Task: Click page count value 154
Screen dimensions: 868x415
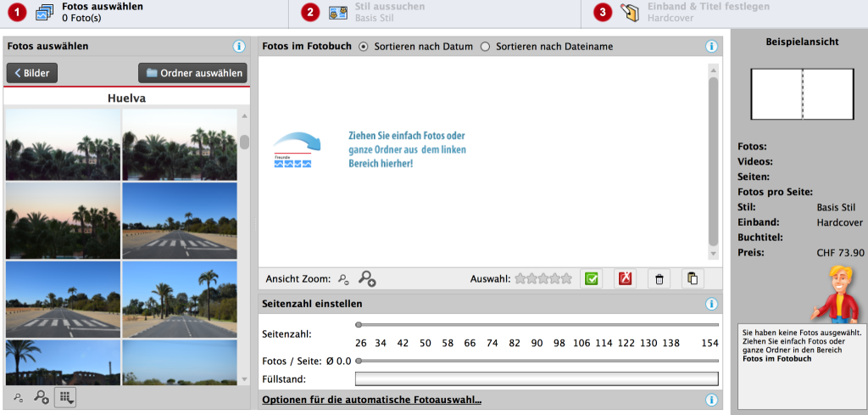Action: click(x=709, y=343)
